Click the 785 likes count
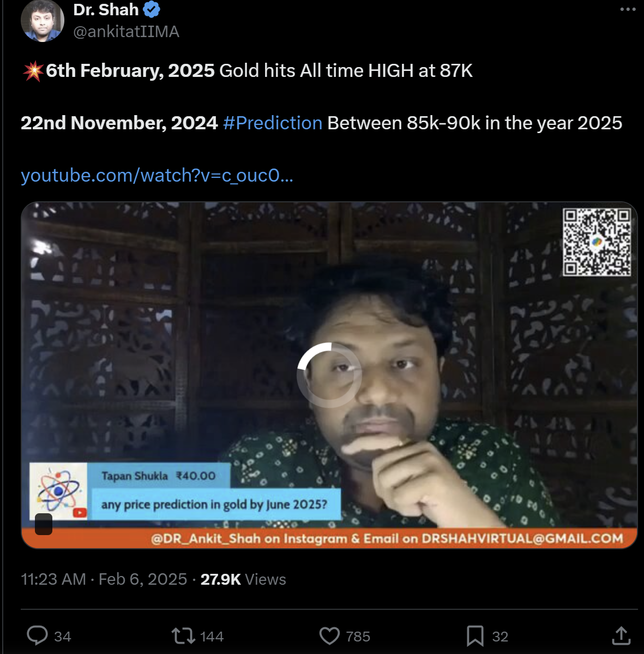The width and height of the screenshot is (644, 654). (x=358, y=637)
